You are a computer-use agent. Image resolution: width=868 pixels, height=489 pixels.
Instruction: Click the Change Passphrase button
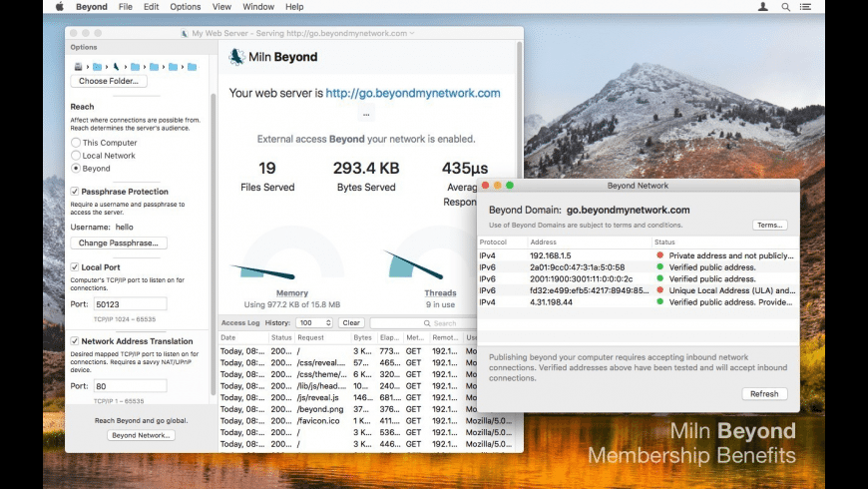point(119,243)
